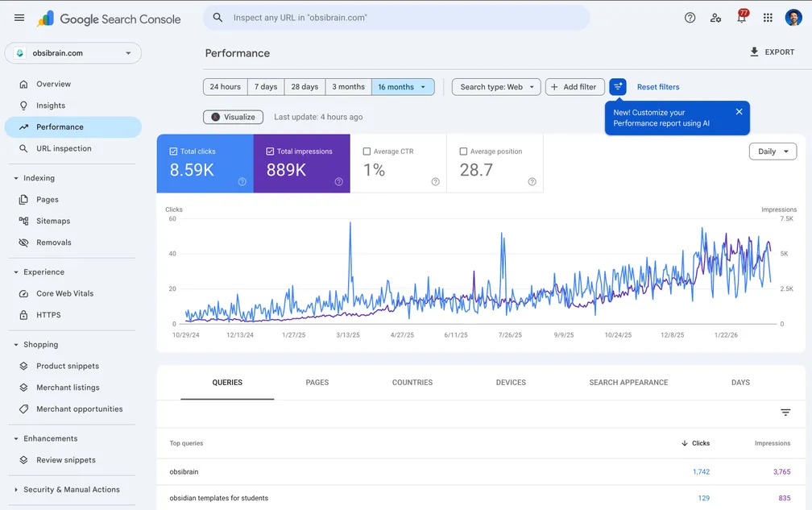This screenshot has width=812, height=510.
Task: Click the Export button
Action: tap(772, 52)
